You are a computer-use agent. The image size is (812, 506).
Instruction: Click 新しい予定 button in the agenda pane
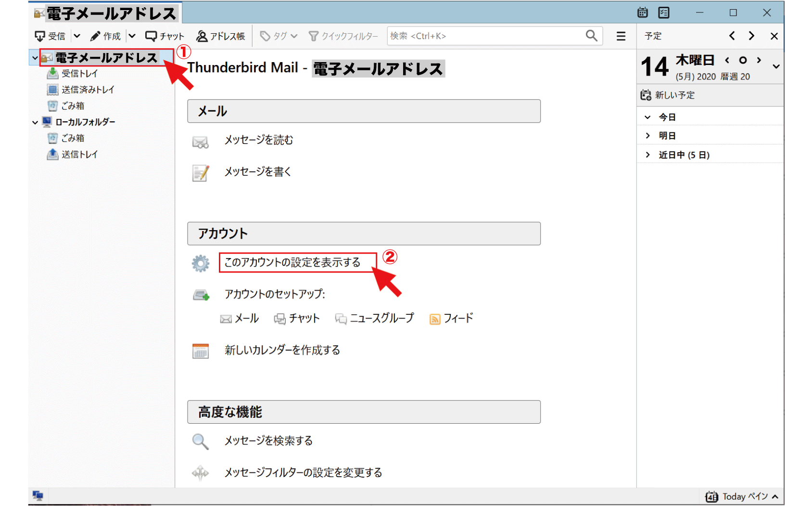click(x=668, y=95)
